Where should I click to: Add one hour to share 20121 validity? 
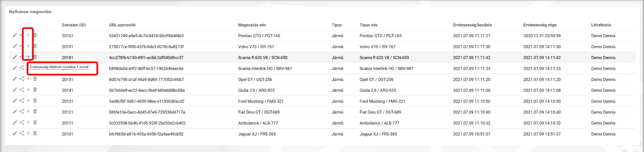pyautogui.click(x=28, y=111)
